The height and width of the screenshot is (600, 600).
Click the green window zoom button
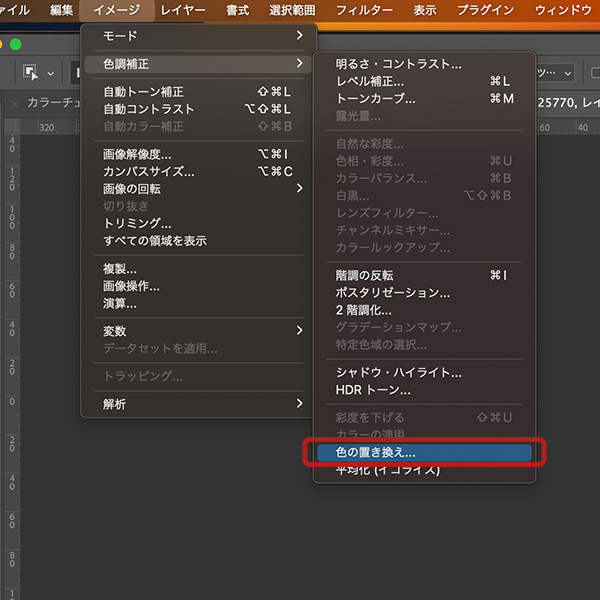pyautogui.click(x=16, y=44)
